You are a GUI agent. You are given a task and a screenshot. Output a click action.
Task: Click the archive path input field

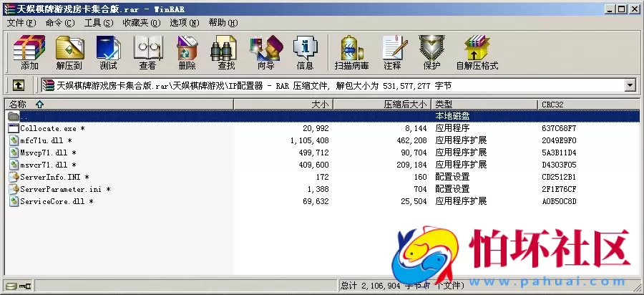(340, 85)
